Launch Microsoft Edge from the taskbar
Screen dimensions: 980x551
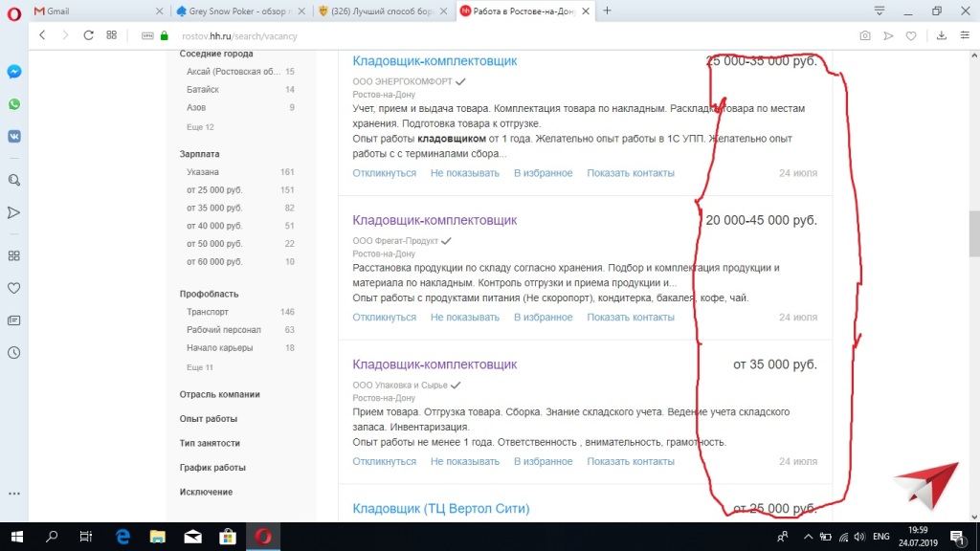coord(122,537)
